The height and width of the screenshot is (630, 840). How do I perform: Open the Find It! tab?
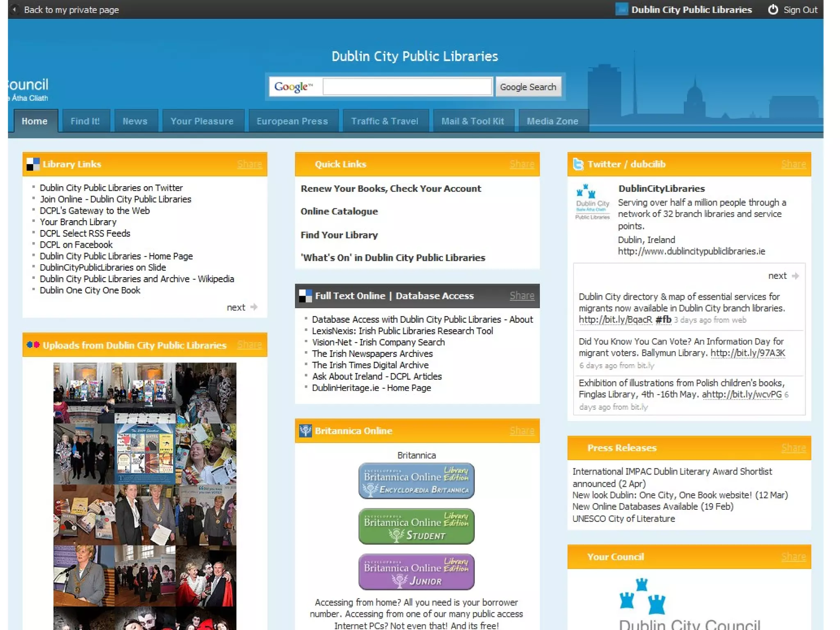85,121
